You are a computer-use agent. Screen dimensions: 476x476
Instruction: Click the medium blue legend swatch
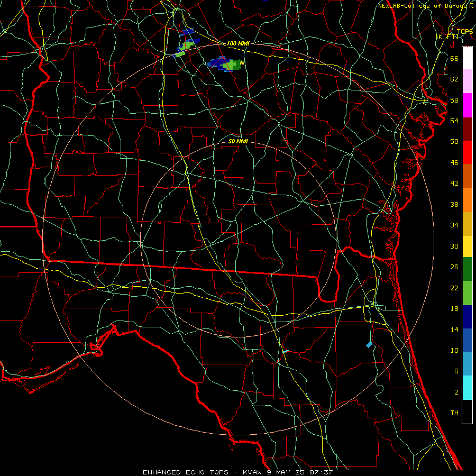tap(467, 340)
